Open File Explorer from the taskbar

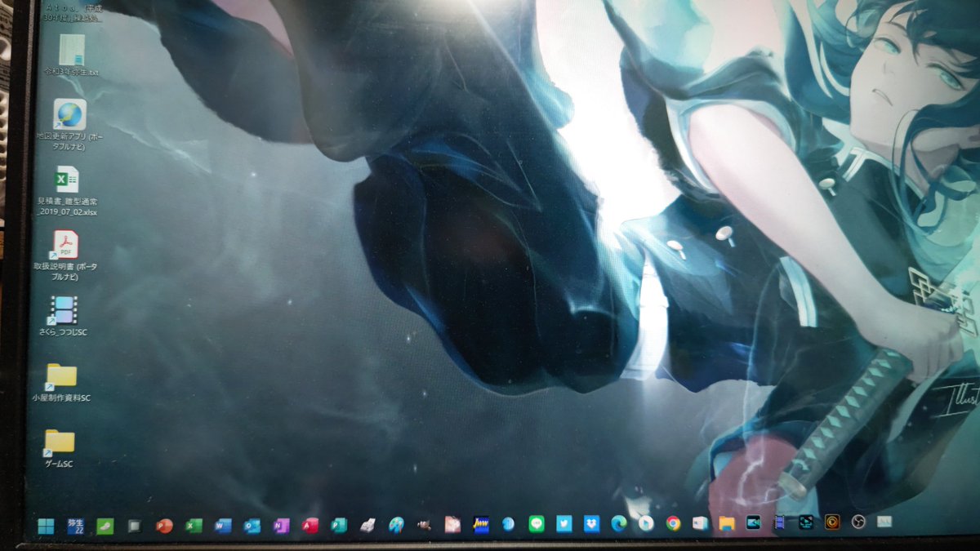click(727, 523)
